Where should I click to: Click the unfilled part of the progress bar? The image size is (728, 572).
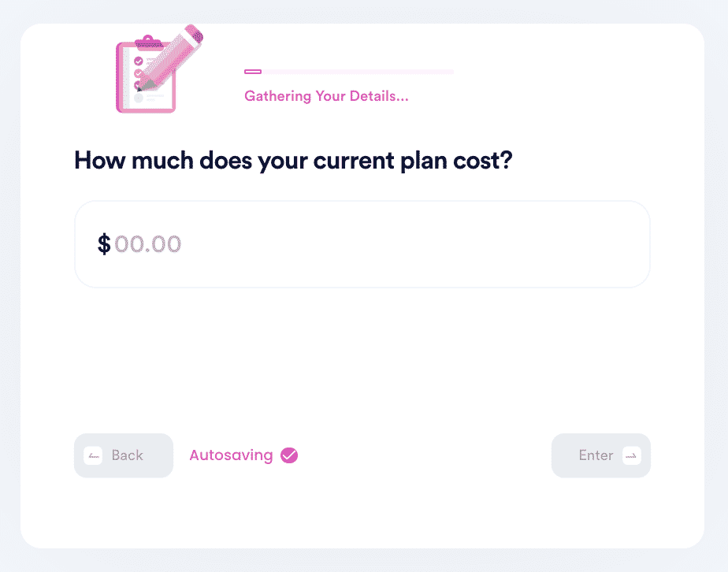(358, 72)
